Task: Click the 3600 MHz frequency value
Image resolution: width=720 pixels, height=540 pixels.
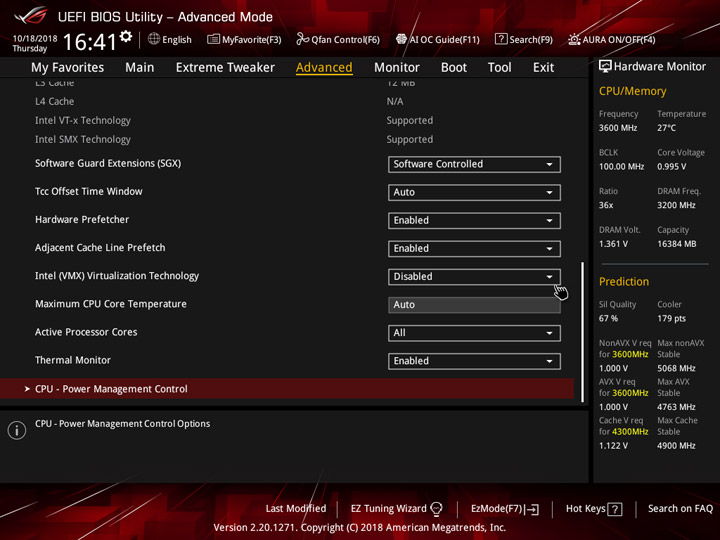Action: [x=618, y=128]
